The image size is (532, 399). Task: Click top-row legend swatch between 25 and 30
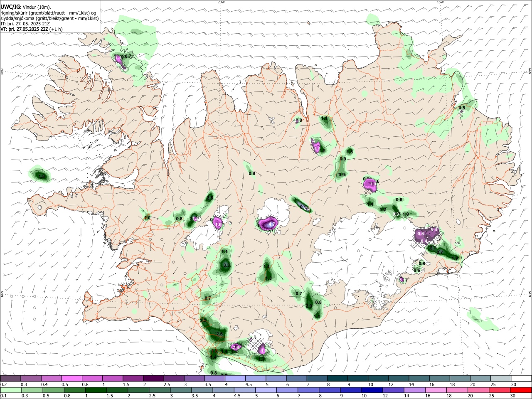(500, 379)
